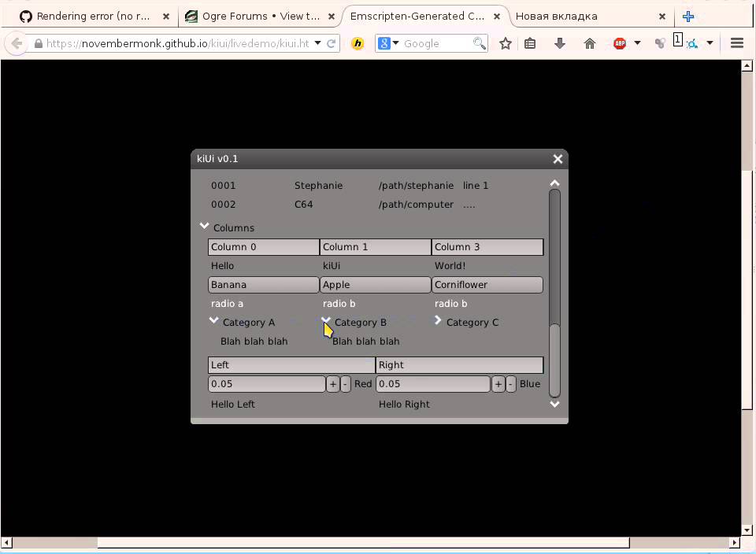Select the 0002 C64 row
This screenshot has width=756, height=554.
pyautogui.click(x=376, y=205)
